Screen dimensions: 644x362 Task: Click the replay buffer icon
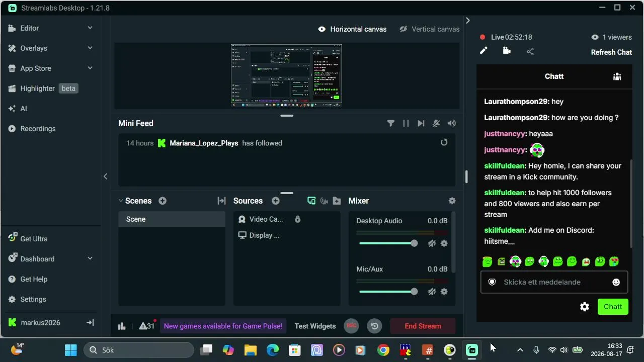374,326
